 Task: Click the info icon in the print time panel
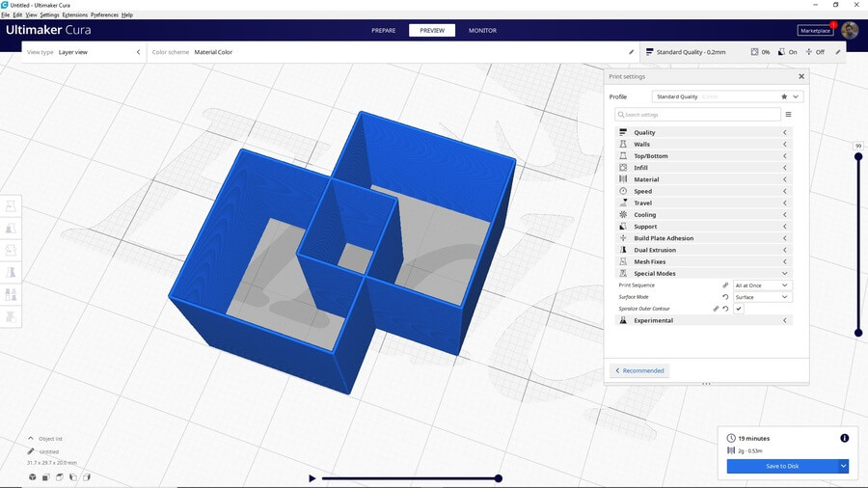844,438
